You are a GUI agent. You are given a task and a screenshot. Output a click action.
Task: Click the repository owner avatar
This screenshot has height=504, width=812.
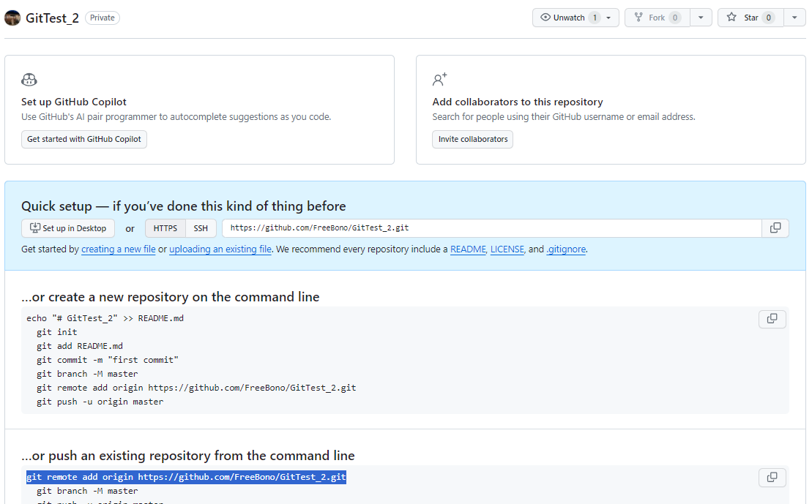tap(12, 18)
